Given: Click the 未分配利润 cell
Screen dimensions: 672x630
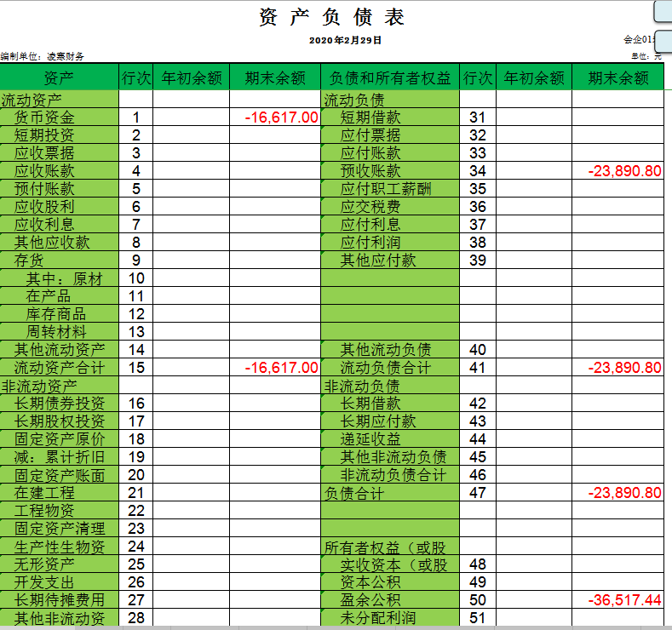Looking at the screenshot, I should click(390, 618).
